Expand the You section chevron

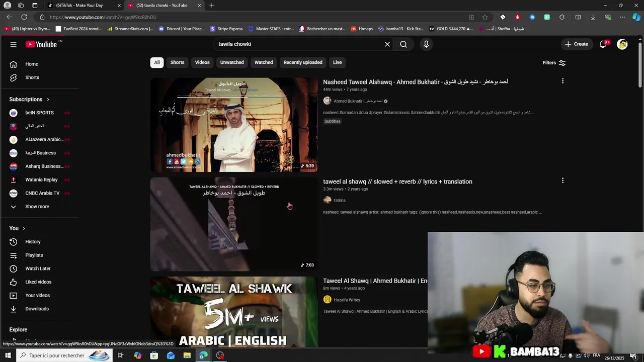(x=24, y=228)
